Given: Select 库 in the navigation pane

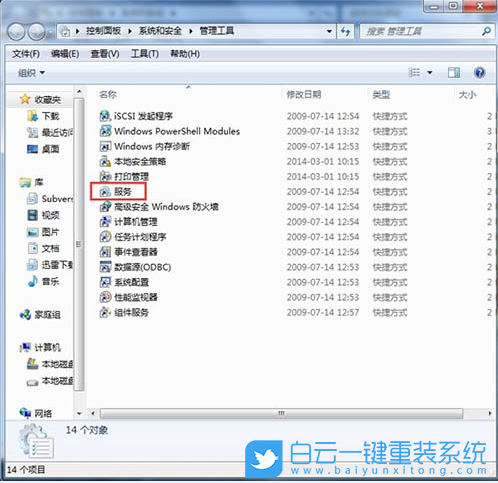Looking at the screenshot, I should click(32, 182).
